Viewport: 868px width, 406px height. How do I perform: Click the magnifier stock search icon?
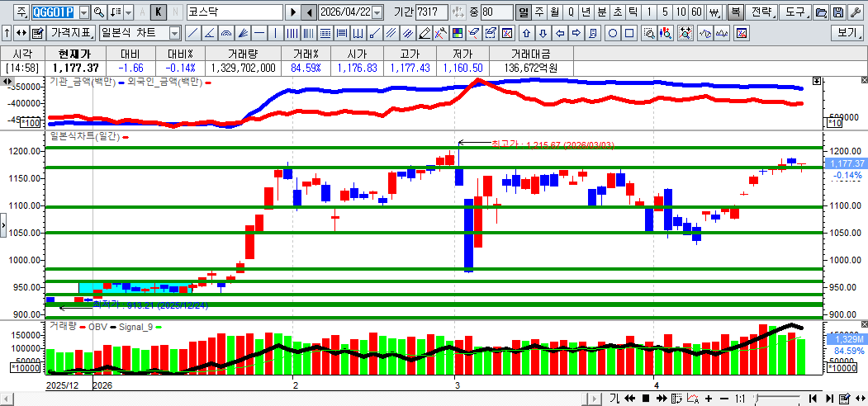click(99, 12)
